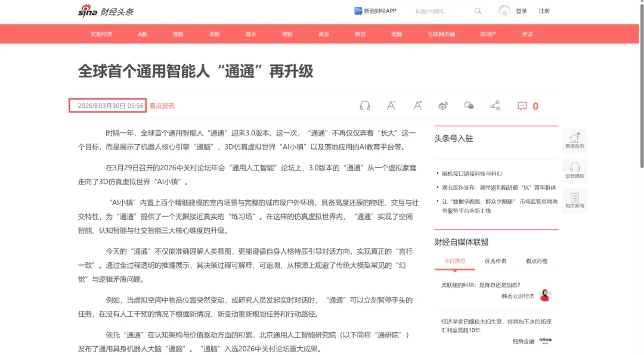Go to 新浪首页 sidebar icon
The image size is (644, 355).
coord(575,141)
